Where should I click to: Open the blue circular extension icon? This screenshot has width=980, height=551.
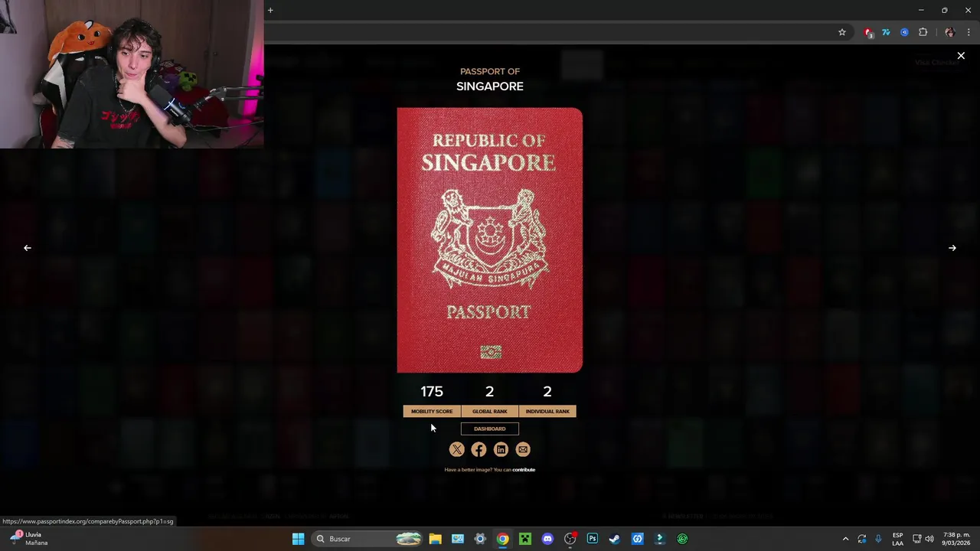click(904, 32)
